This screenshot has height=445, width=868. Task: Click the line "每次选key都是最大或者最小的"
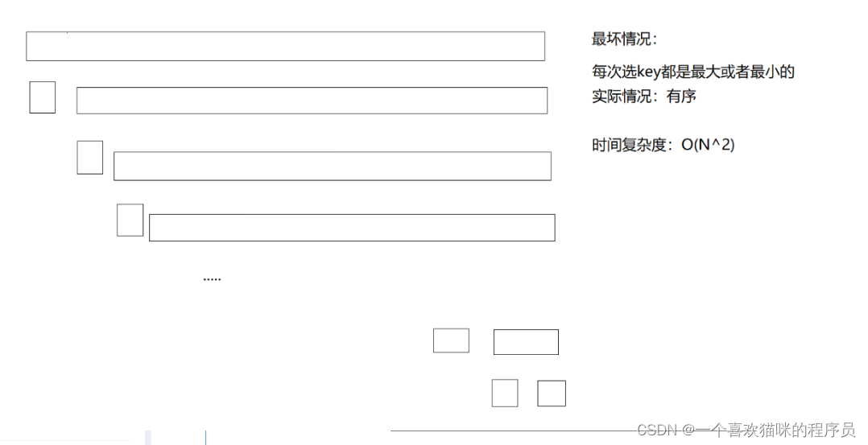(693, 72)
